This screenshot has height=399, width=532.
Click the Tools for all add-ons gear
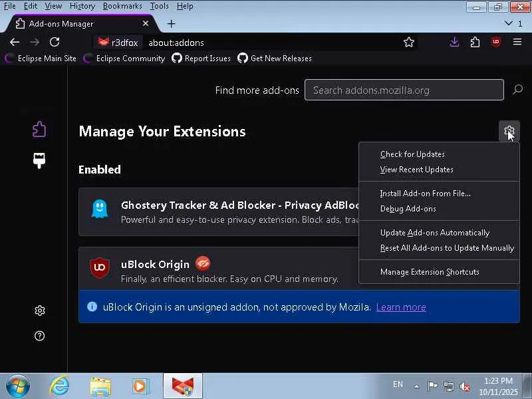click(x=509, y=131)
